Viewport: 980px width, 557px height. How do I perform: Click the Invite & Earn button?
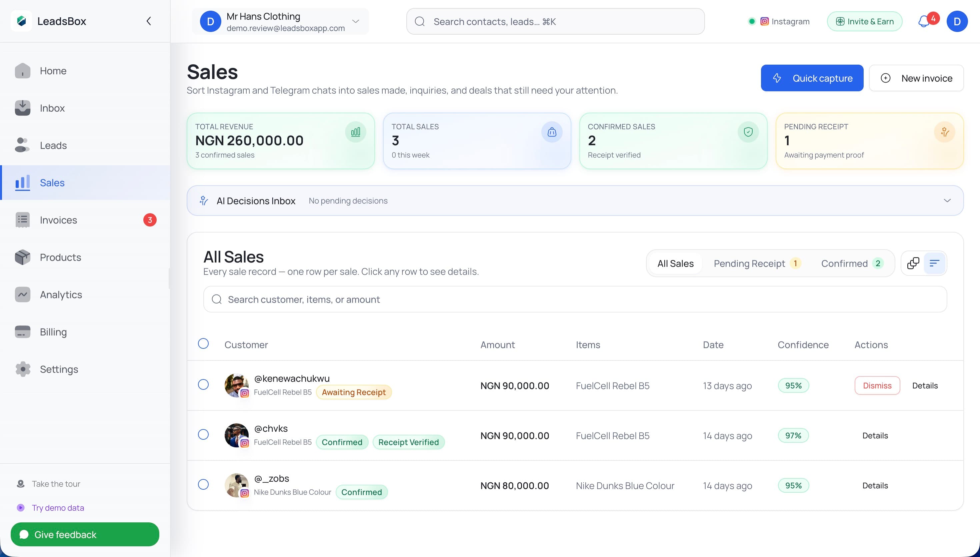864,21
